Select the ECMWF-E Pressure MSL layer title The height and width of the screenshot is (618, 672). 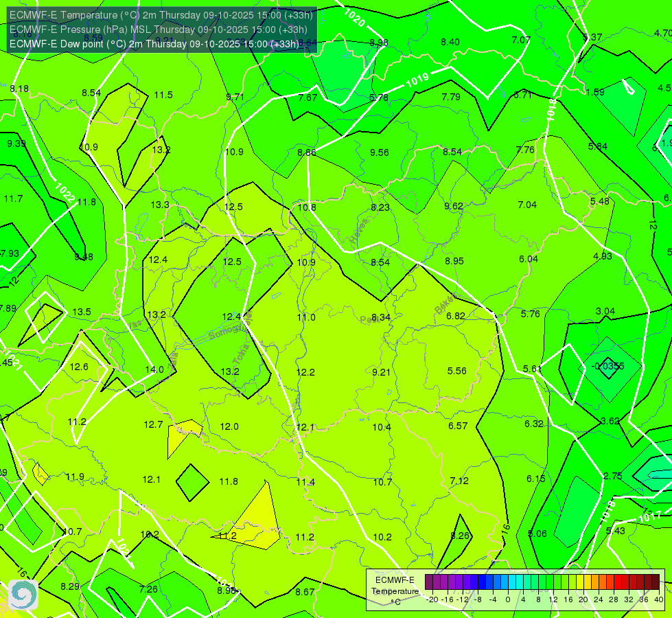pos(159,30)
